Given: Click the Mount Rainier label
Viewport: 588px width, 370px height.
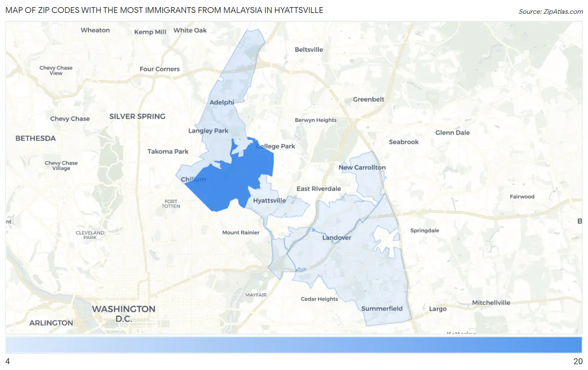Looking at the screenshot, I should tap(240, 232).
